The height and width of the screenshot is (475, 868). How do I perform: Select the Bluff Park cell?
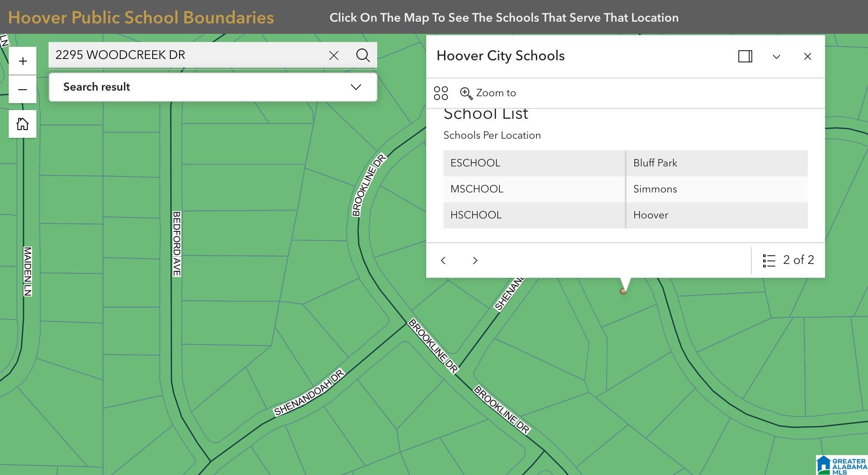[717, 163]
